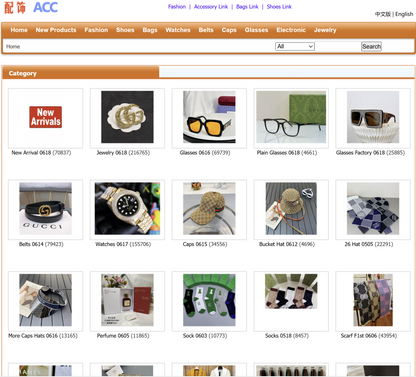This screenshot has height=377, width=416.
Task: Go to Home in the navigation bar
Action: coord(19,30)
